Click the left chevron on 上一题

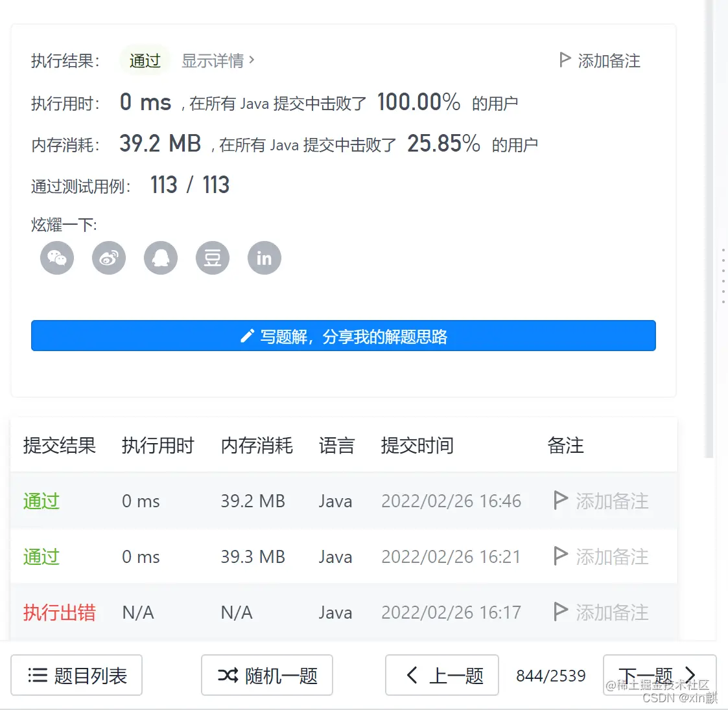point(412,675)
